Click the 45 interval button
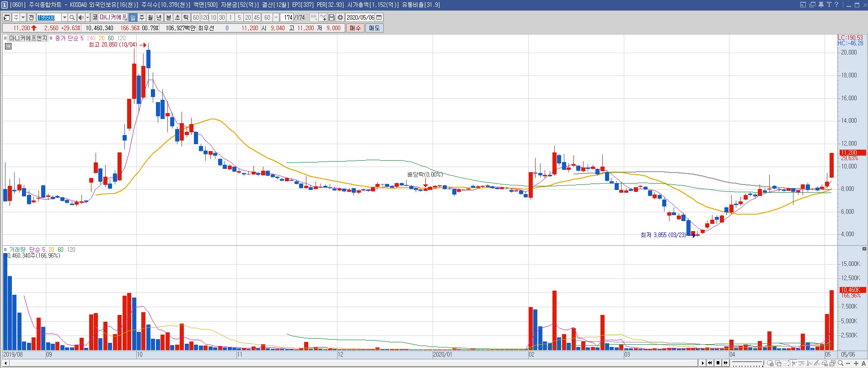868x368 pixels. pos(257,17)
